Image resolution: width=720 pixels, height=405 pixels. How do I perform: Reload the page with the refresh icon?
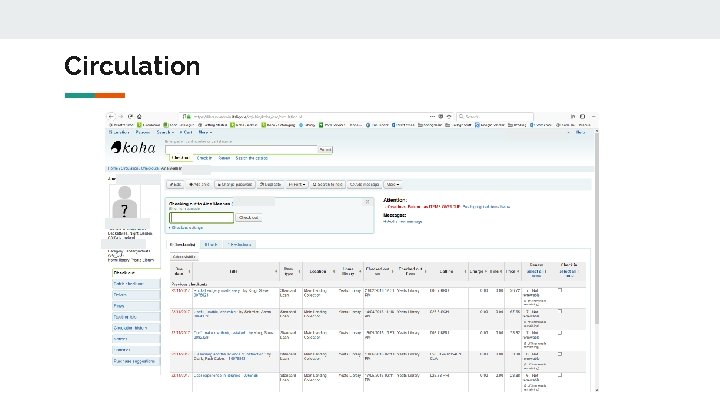tap(130, 117)
